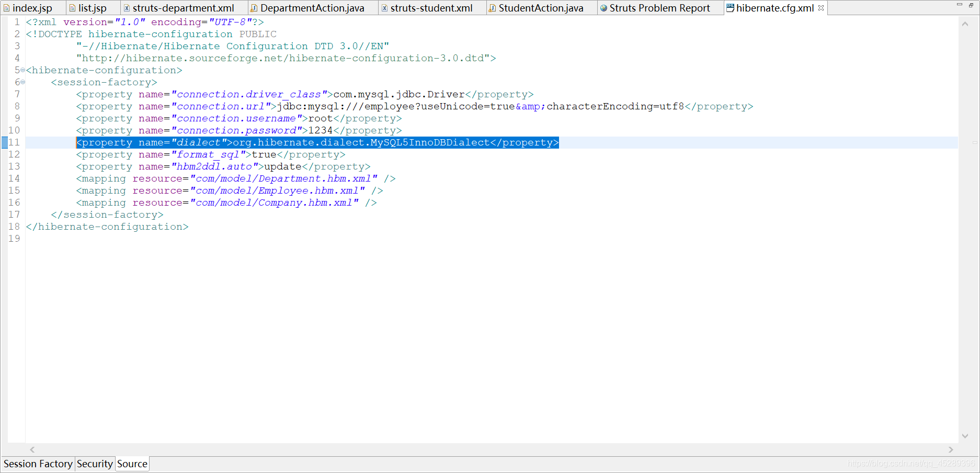Image resolution: width=980 pixels, height=473 pixels.
Task: Click the Department.hbm.xml mapping resource
Action: coord(283,178)
